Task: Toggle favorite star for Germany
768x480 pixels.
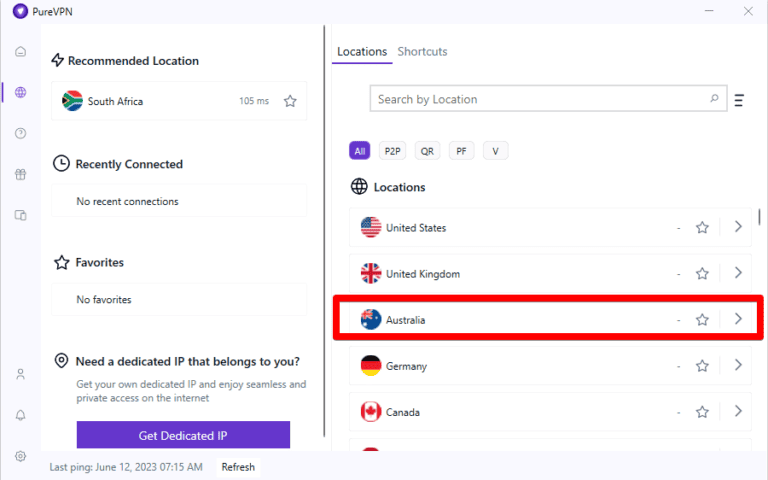Action: (x=702, y=366)
